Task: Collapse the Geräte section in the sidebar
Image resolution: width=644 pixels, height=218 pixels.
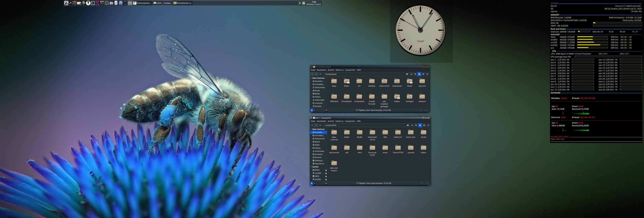Action: pyautogui.click(x=311, y=167)
